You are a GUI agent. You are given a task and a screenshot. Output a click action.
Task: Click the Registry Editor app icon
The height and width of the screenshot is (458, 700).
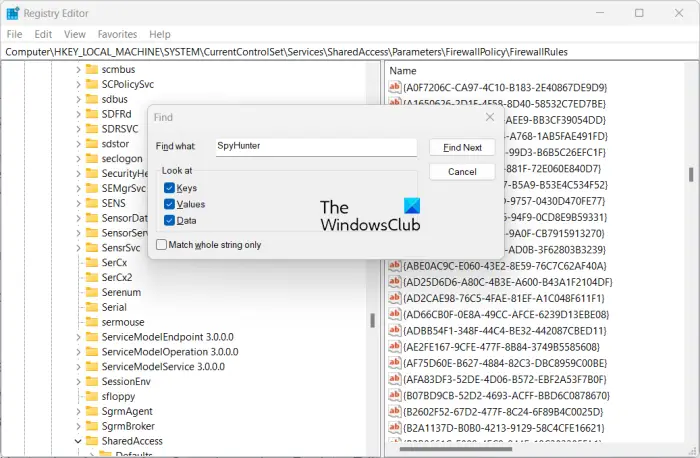pyautogui.click(x=12, y=13)
